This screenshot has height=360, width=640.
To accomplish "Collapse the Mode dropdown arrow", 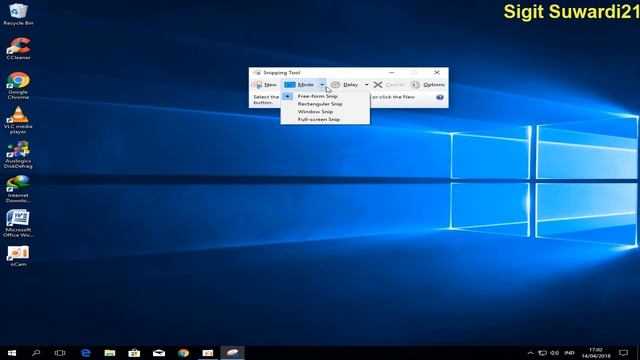I will coord(322,84).
